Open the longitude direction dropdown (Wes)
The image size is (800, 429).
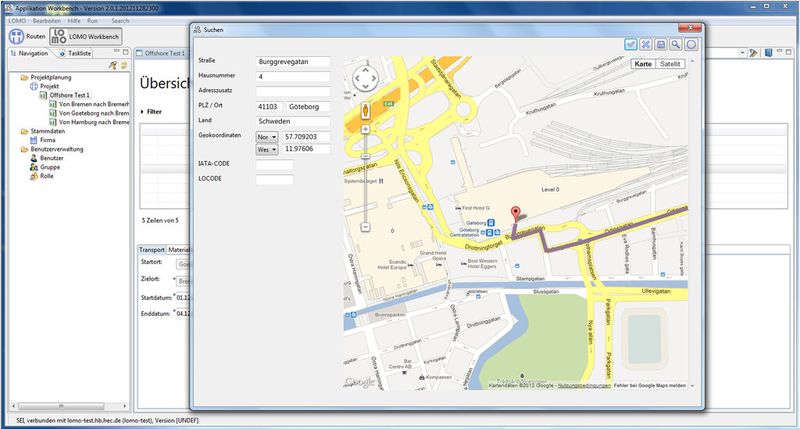[x=267, y=149]
